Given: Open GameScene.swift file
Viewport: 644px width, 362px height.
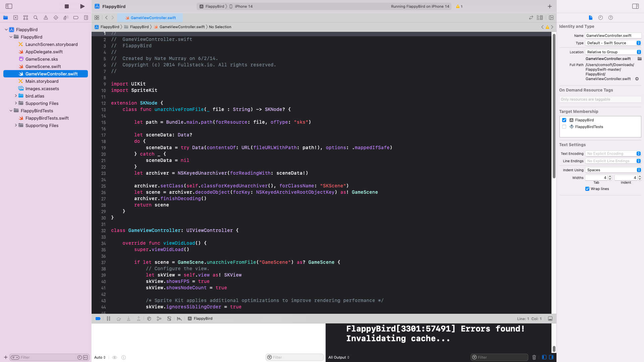Looking at the screenshot, I should (43, 66).
